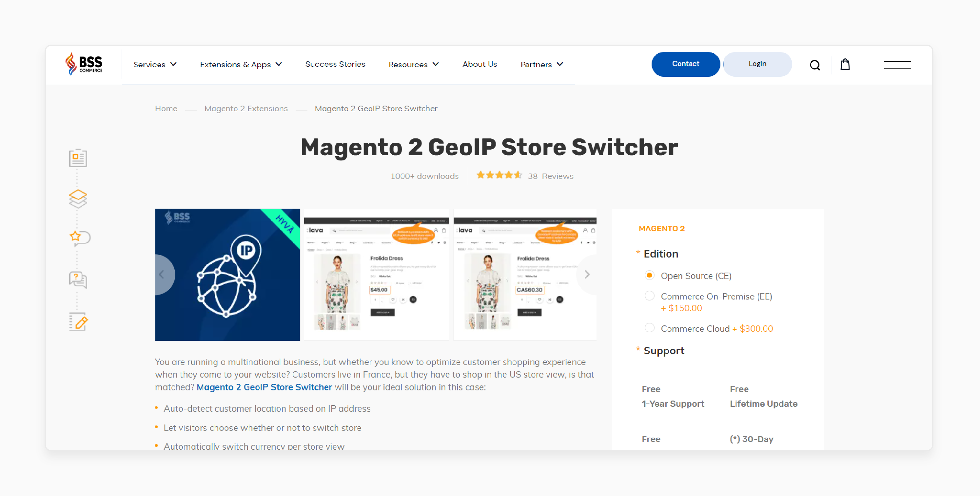Open the $45.00 Frolida Dress screenshot
This screenshot has height=496, width=980.
(x=376, y=275)
